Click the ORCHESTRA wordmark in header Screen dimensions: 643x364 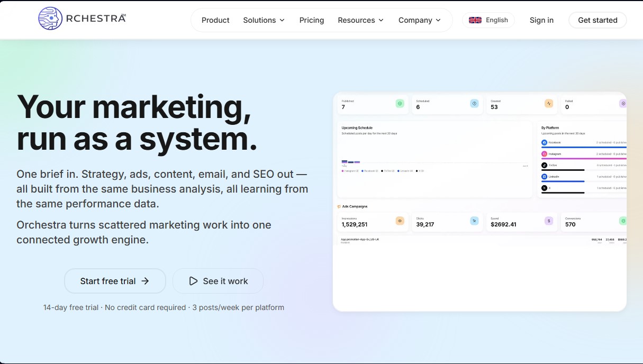click(x=96, y=19)
